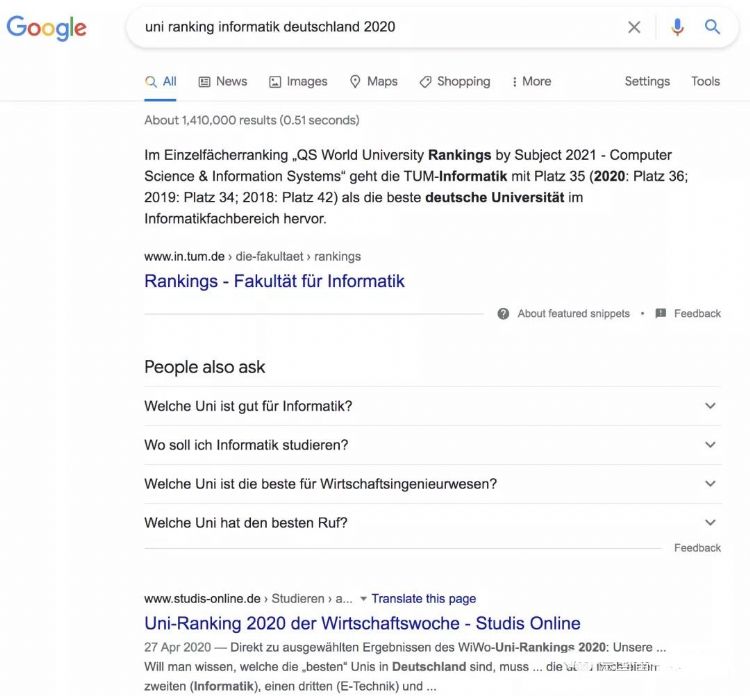Open Rankings - Fakultät für Informatik result
The image size is (750, 696).
point(275,281)
